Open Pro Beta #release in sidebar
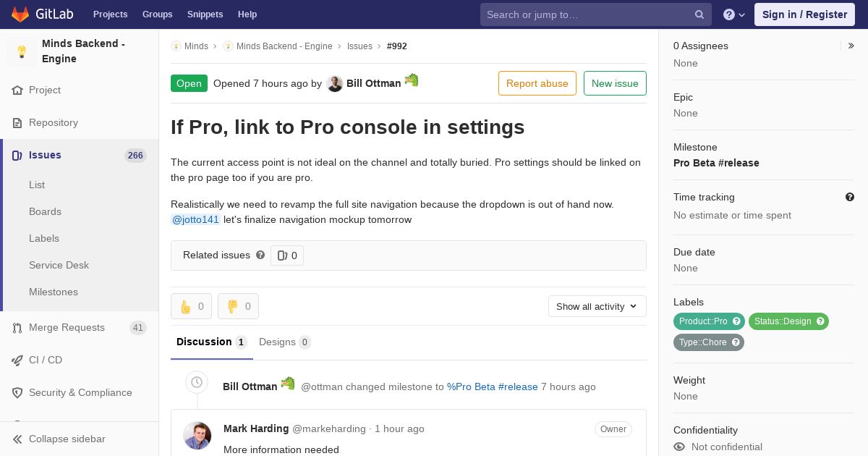868x456 pixels. click(x=716, y=163)
